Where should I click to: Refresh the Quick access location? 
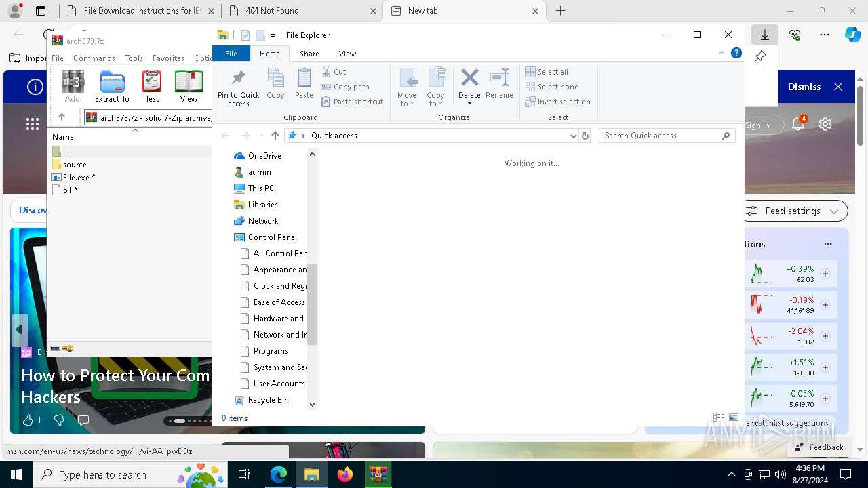click(585, 136)
